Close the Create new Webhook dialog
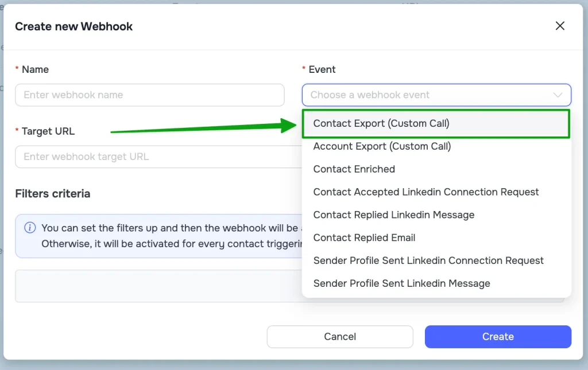 (560, 26)
